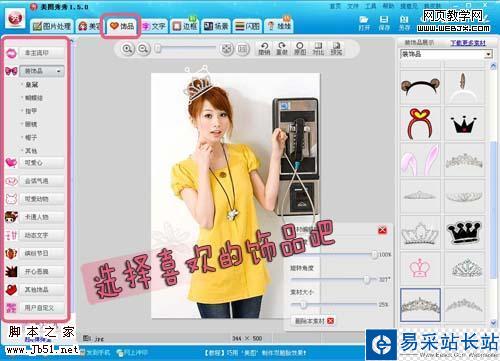This screenshot has width=500, height=361.
Task: Click the actual size view icon
Action: [243, 49]
